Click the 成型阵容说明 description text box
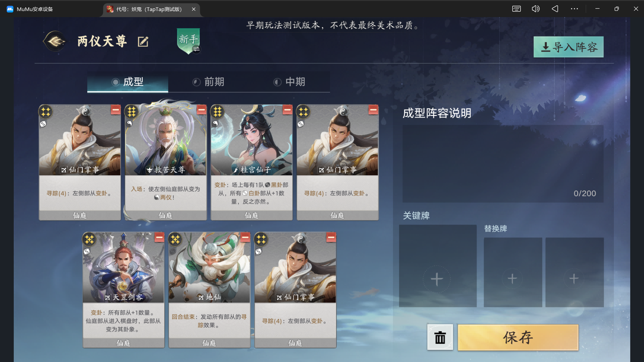 pyautogui.click(x=503, y=164)
